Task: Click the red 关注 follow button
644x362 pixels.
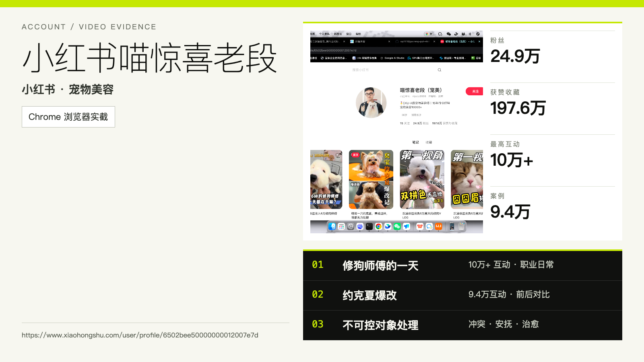Action: click(x=475, y=91)
